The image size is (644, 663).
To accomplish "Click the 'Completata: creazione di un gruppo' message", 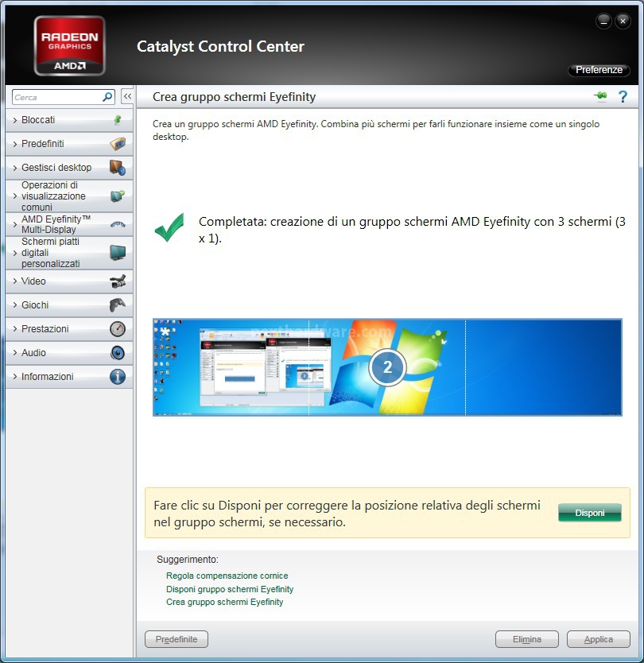I will click(x=412, y=230).
